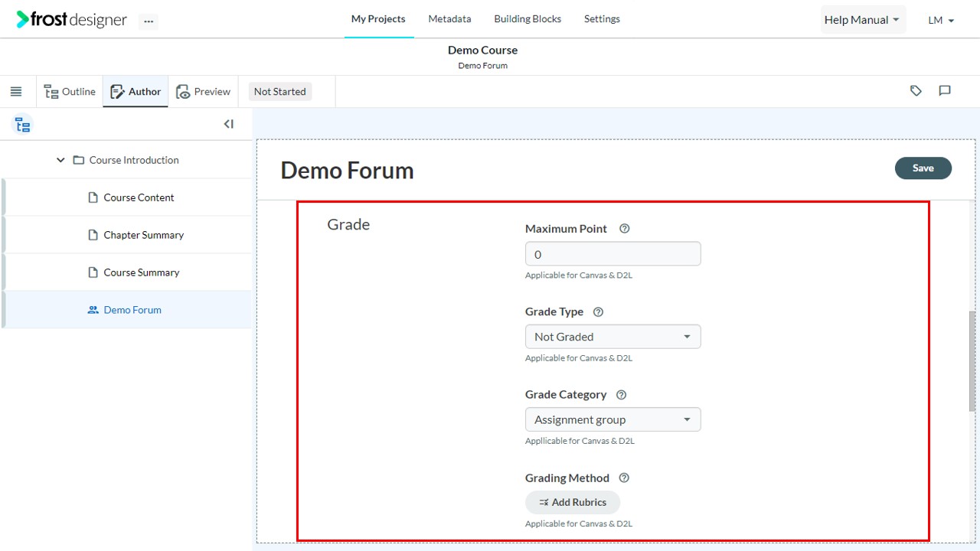Click the Grade Category help icon

point(622,395)
